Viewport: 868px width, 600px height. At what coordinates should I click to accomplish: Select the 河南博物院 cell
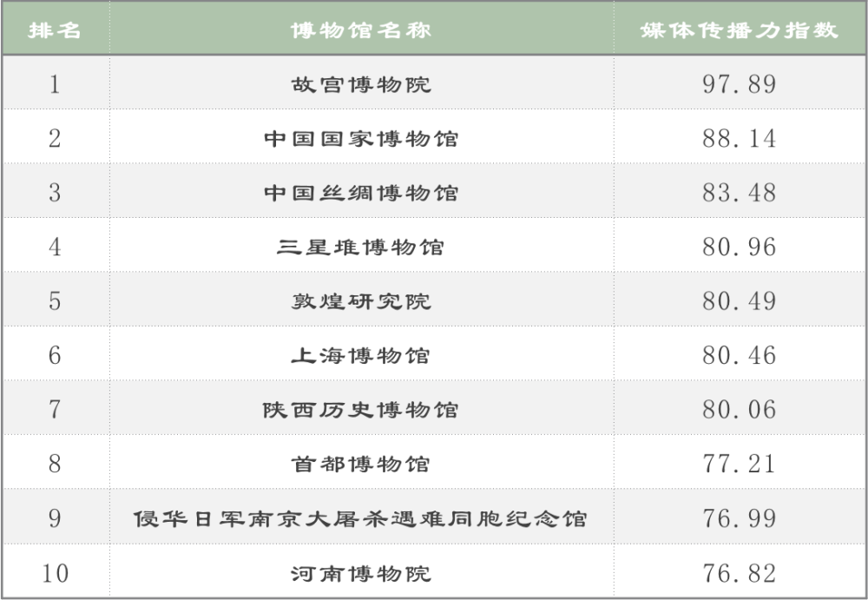[361, 573]
